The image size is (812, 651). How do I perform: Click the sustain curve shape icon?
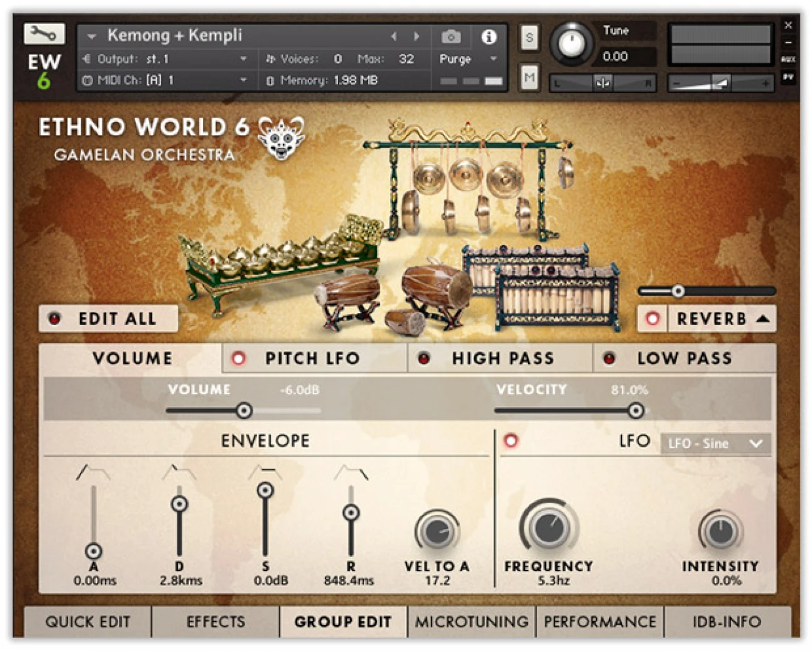[x=265, y=472]
